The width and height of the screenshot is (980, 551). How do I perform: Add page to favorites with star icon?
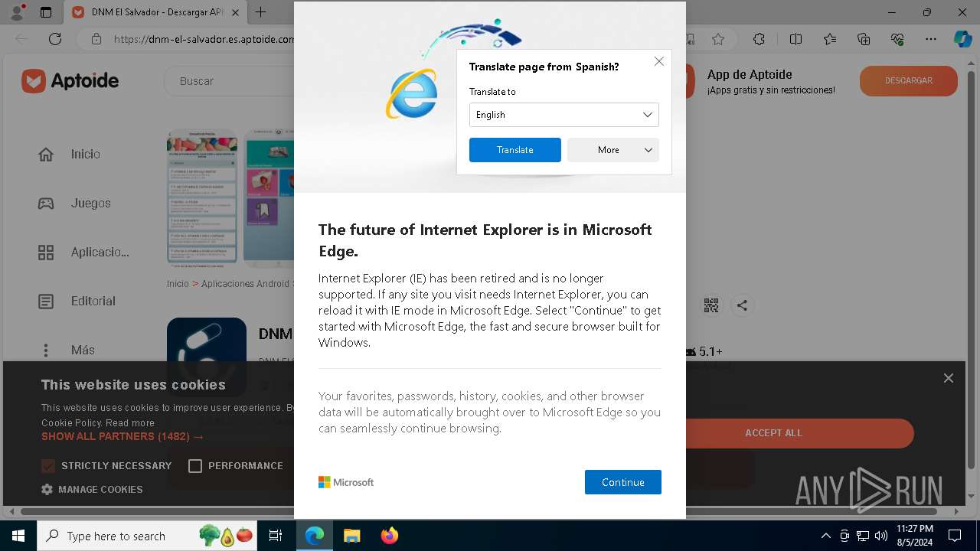[x=717, y=39]
